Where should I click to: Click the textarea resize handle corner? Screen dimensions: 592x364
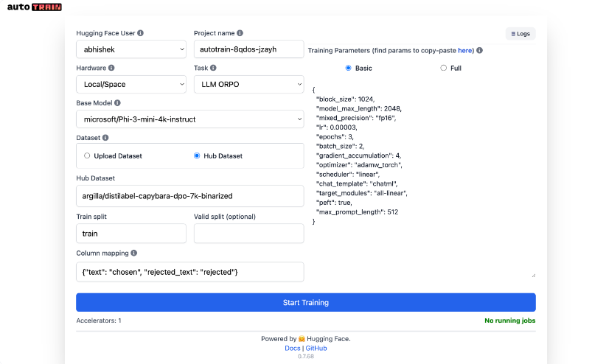click(x=534, y=276)
